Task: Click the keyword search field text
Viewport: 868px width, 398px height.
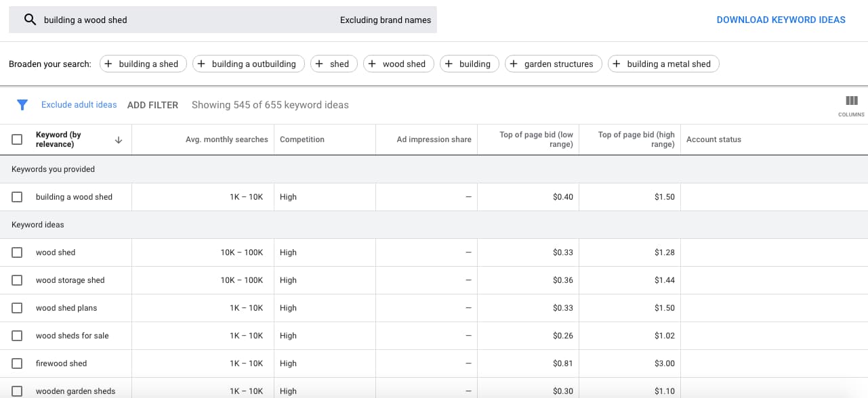Action: coord(85,20)
